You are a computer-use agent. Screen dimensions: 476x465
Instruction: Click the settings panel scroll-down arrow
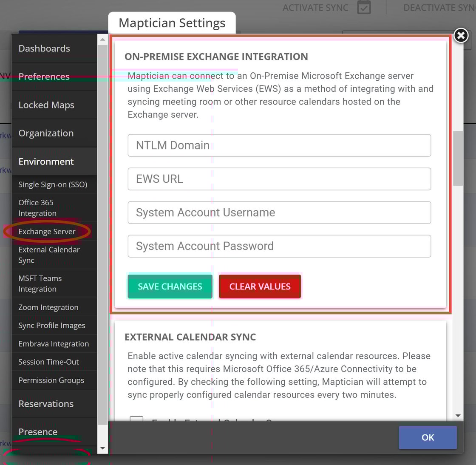458,415
